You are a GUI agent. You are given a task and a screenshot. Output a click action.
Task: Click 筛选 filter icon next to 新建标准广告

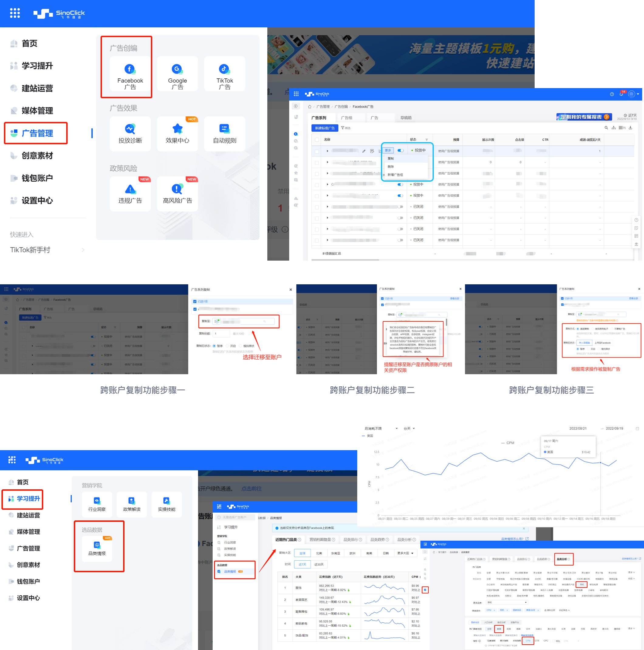346,128
